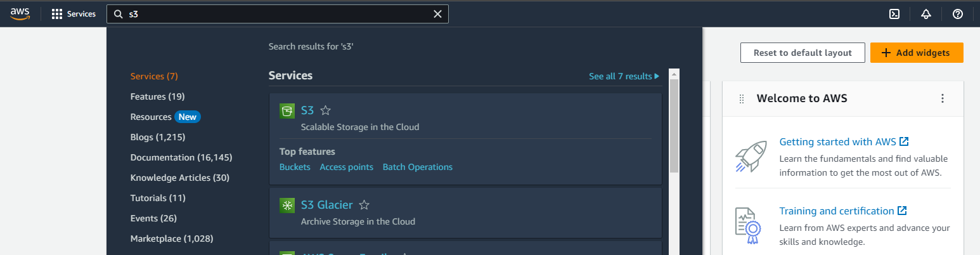Viewport: 980px width, 255px height.
Task: Open the Buckets top feature link
Action: click(295, 167)
